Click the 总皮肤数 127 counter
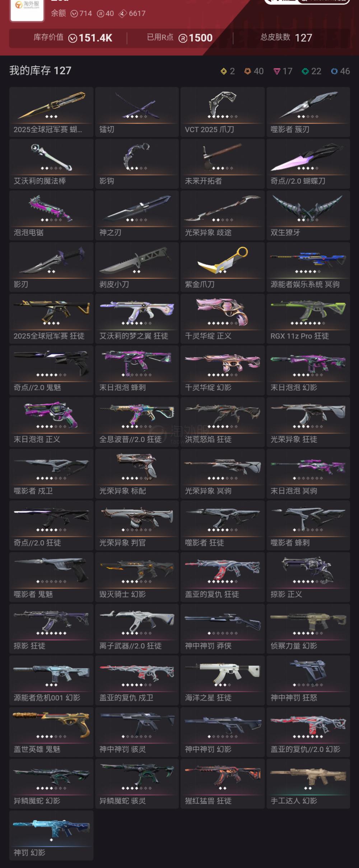This screenshot has height=868, width=359. click(286, 37)
